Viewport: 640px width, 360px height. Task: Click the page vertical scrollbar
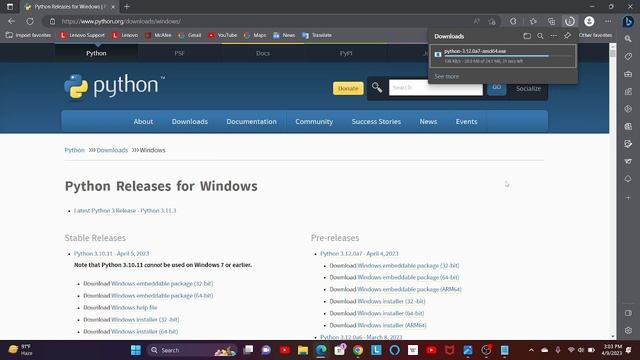point(613,191)
